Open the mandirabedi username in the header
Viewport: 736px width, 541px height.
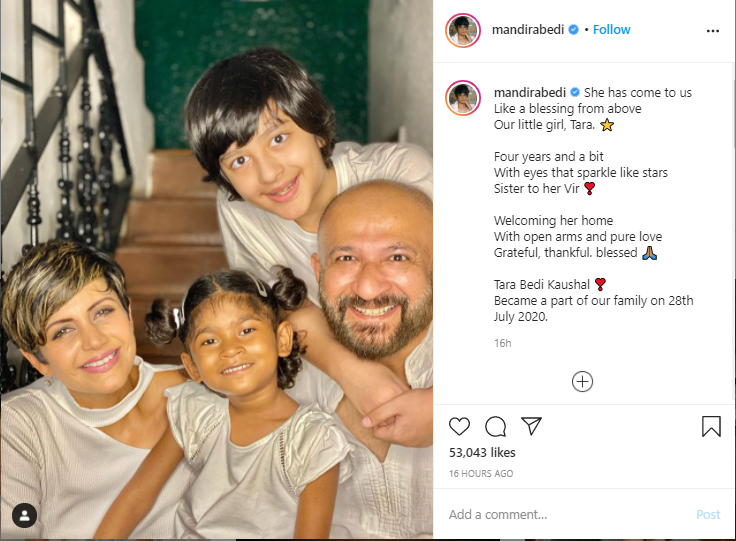pos(528,30)
